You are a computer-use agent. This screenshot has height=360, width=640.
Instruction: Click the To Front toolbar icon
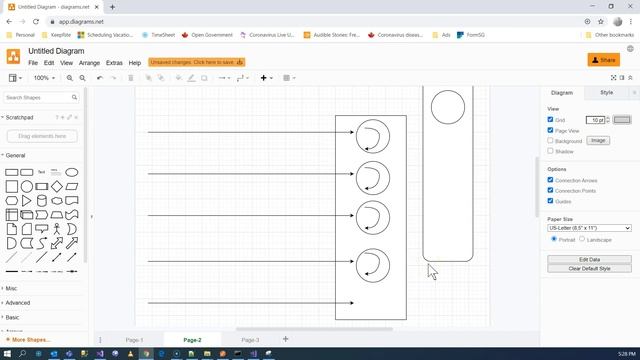(149, 78)
